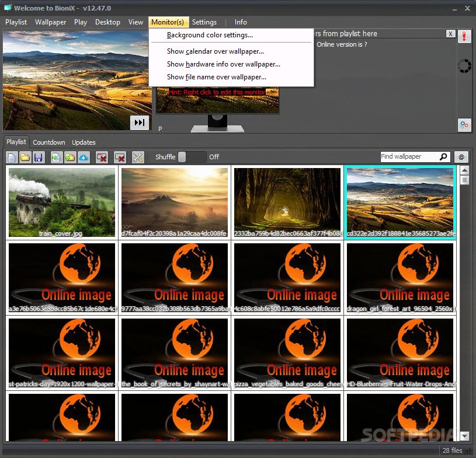Viewport: 476px width, 458px height.
Task: Close the Monitor(s) menu
Action: [168, 22]
